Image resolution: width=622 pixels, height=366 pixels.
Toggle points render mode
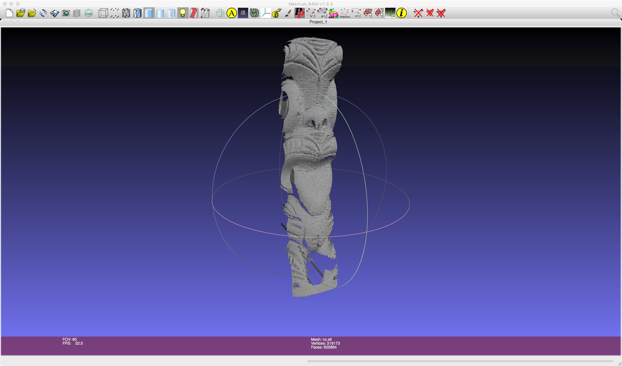coord(115,13)
